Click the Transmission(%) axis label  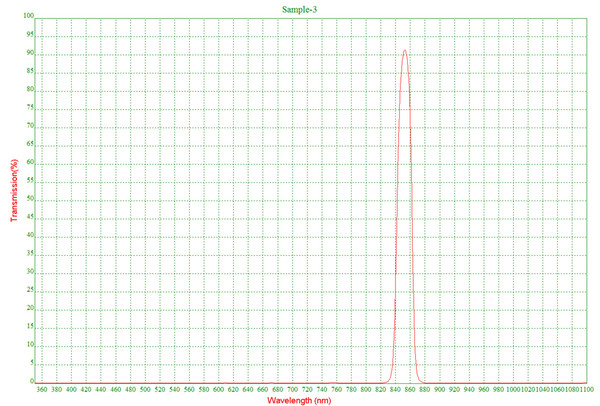coord(14,190)
